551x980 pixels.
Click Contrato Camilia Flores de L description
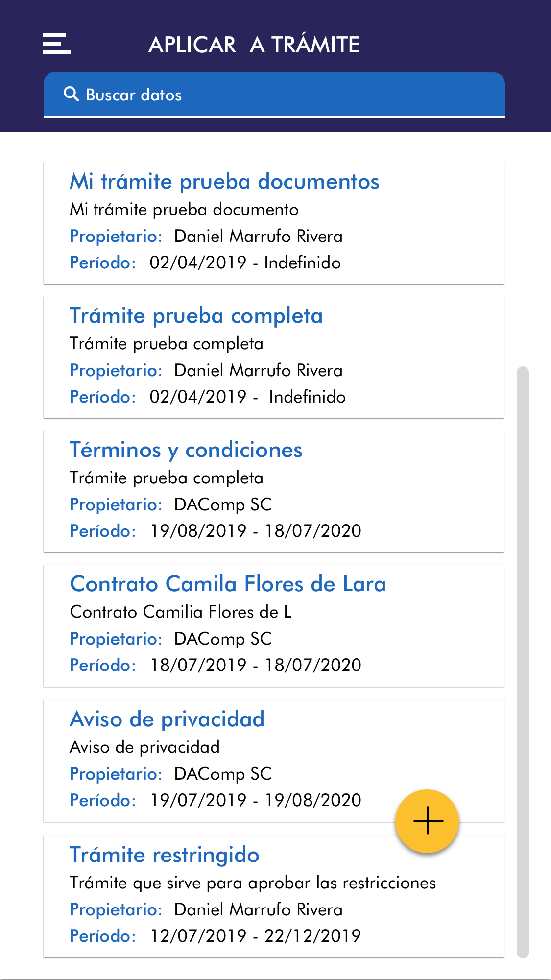(181, 612)
